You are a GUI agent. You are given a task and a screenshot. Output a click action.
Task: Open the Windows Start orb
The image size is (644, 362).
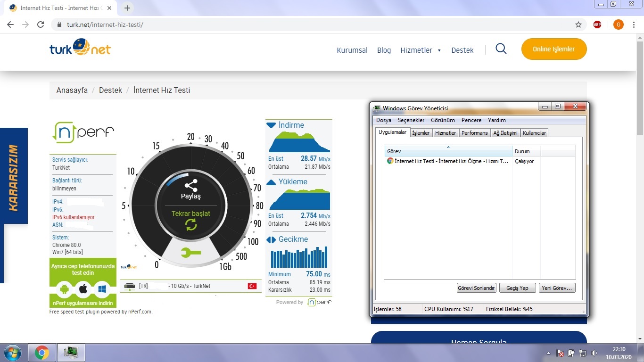[12, 353]
